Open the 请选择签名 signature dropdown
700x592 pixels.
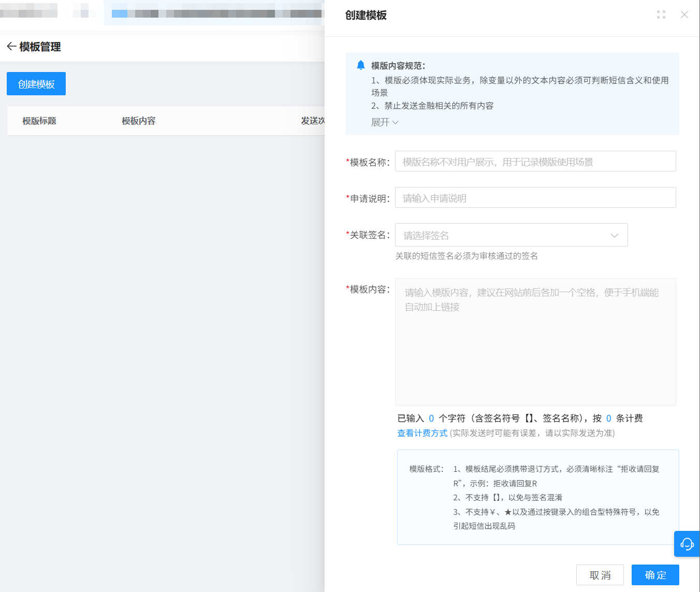502,235
